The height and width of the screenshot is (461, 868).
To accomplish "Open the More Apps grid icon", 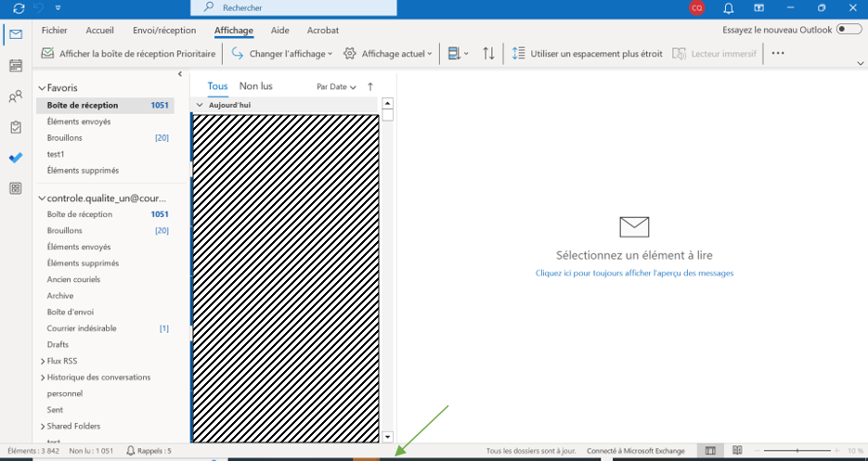I will (x=16, y=188).
